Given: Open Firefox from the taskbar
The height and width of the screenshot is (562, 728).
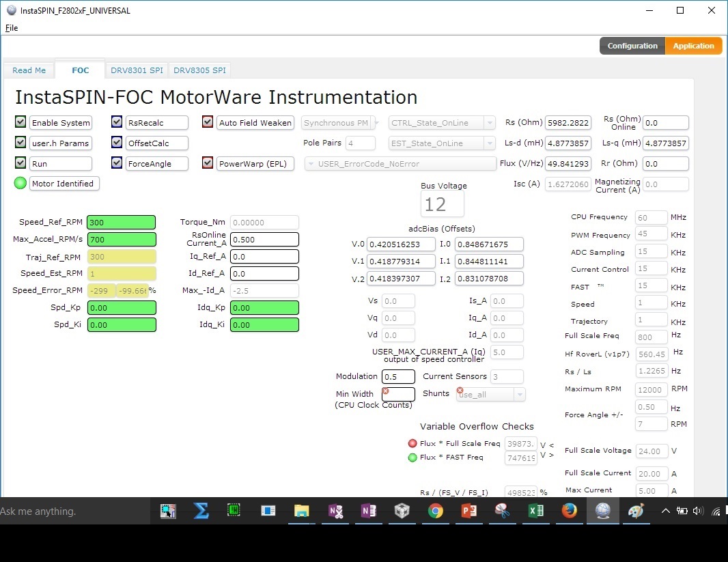Looking at the screenshot, I should 569,511.
